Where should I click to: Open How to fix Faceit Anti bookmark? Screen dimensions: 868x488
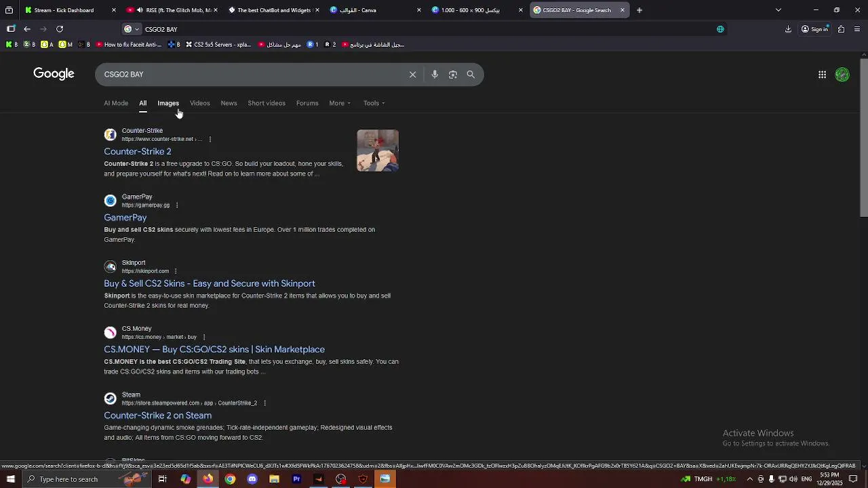tap(128, 45)
